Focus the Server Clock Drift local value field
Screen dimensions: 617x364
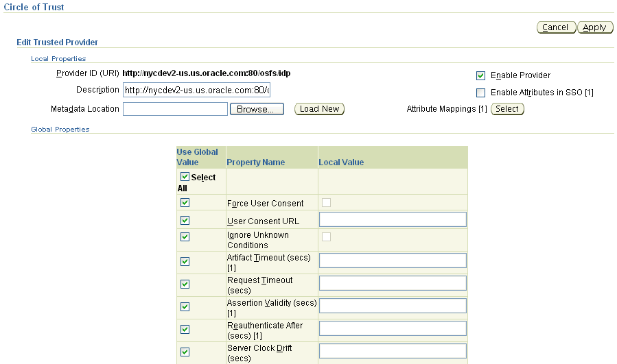click(393, 351)
